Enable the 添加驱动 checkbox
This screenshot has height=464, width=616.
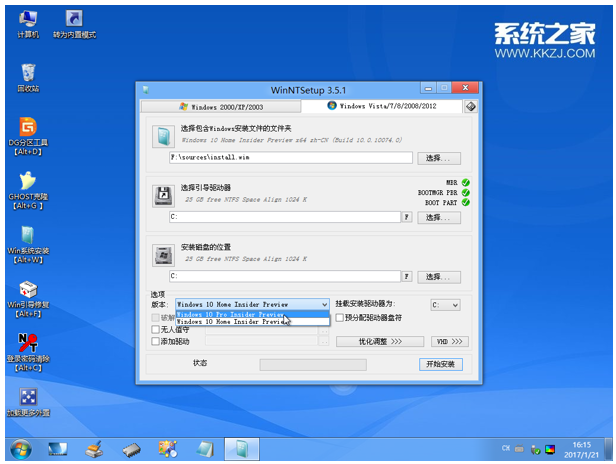(156, 341)
